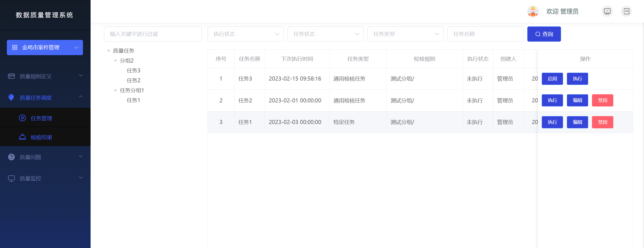This screenshot has width=644, height=248.
Task: Open the 任务类型 dropdown filter
Action: (405, 34)
